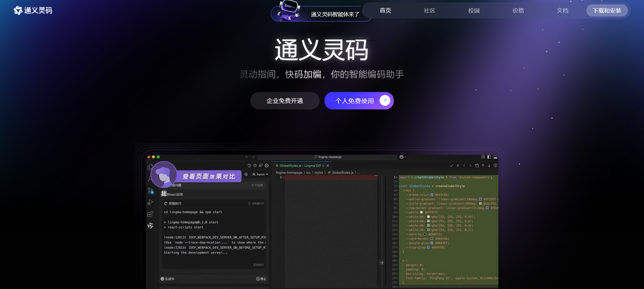Open the Explorer files icon in IDE sidebar

click(150, 167)
